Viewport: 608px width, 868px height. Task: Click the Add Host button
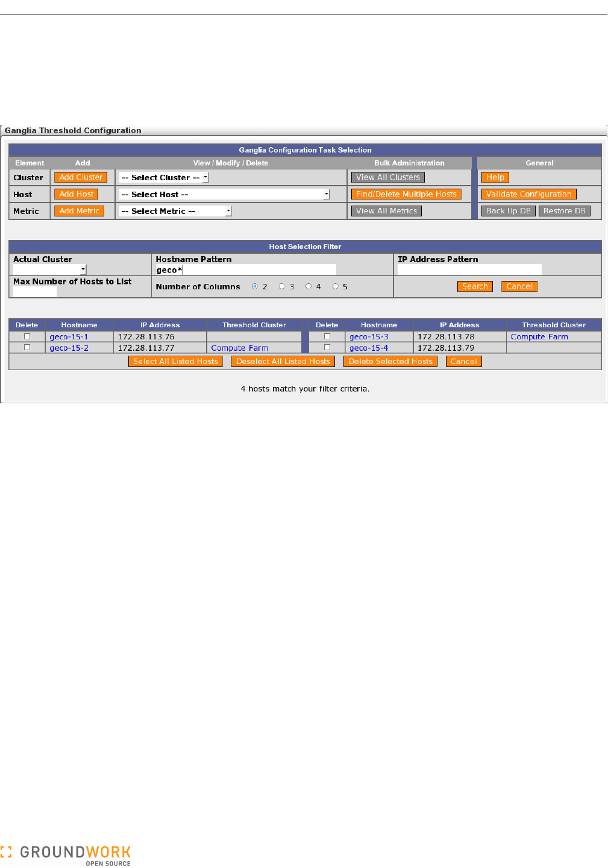(x=77, y=194)
